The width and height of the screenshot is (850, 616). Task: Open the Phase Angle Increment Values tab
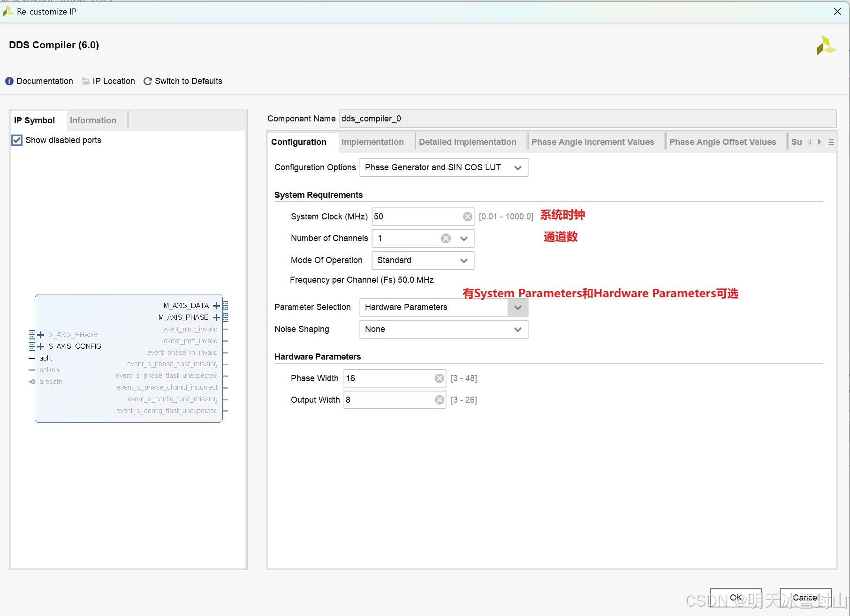pyautogui.click(x=592, y=142)
